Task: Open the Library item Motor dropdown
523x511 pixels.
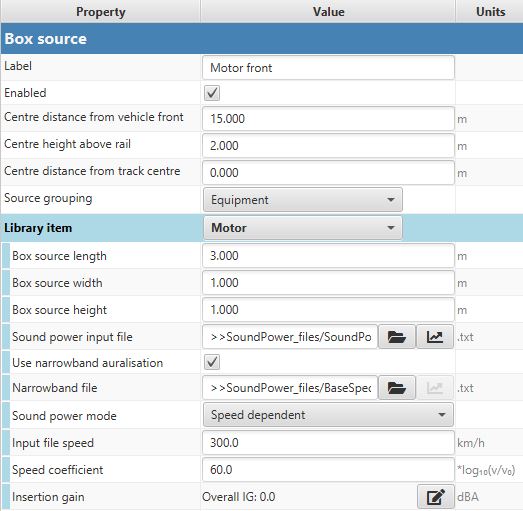Action: click(x=303, y=228)
